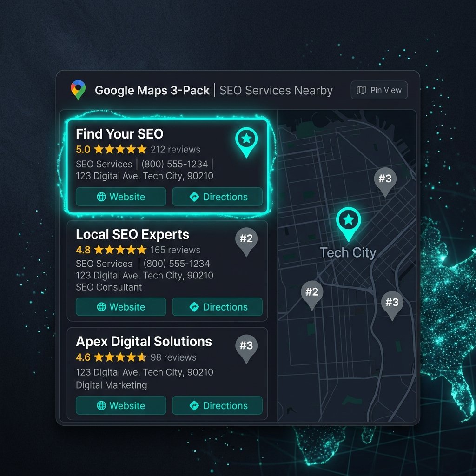Viewport: 476px width, 476px height.
Task: Click the Apex Digital Solutions title
Action: click(x=144, y=342)
